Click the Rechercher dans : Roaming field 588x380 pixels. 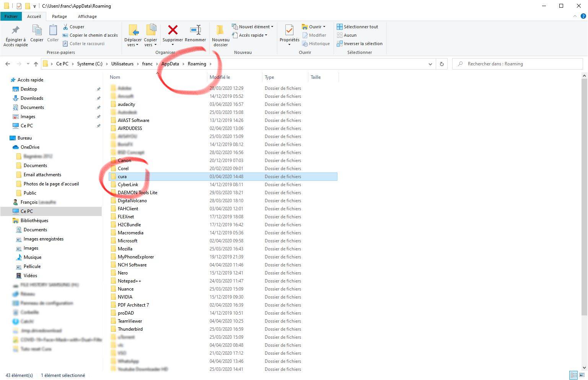[x=518, y=64]
